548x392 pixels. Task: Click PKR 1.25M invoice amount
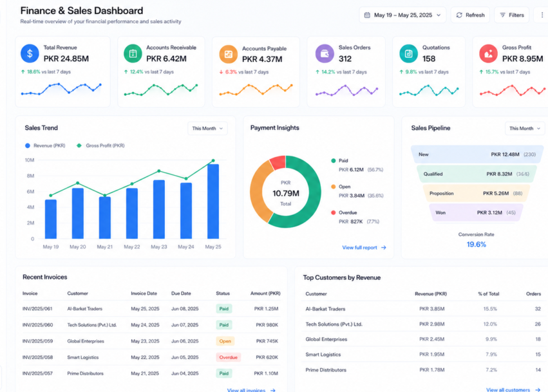click(x=266, y=309)
